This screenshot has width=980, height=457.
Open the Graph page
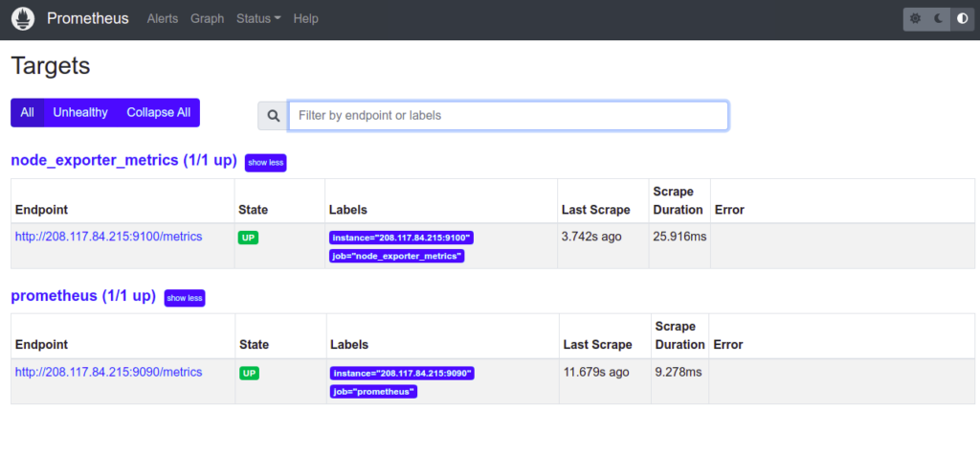pos(207,19)
